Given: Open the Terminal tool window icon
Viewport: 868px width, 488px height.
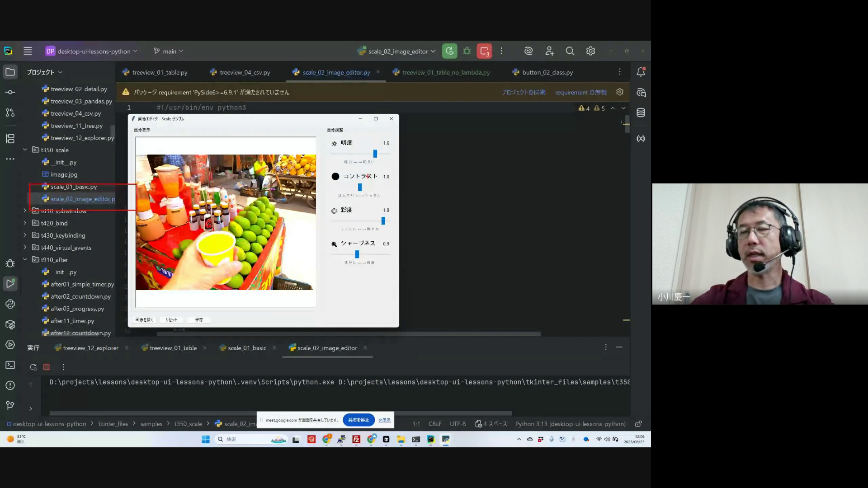Looking at the screenshot, I should pyautogui.click(x=10, y=365).
